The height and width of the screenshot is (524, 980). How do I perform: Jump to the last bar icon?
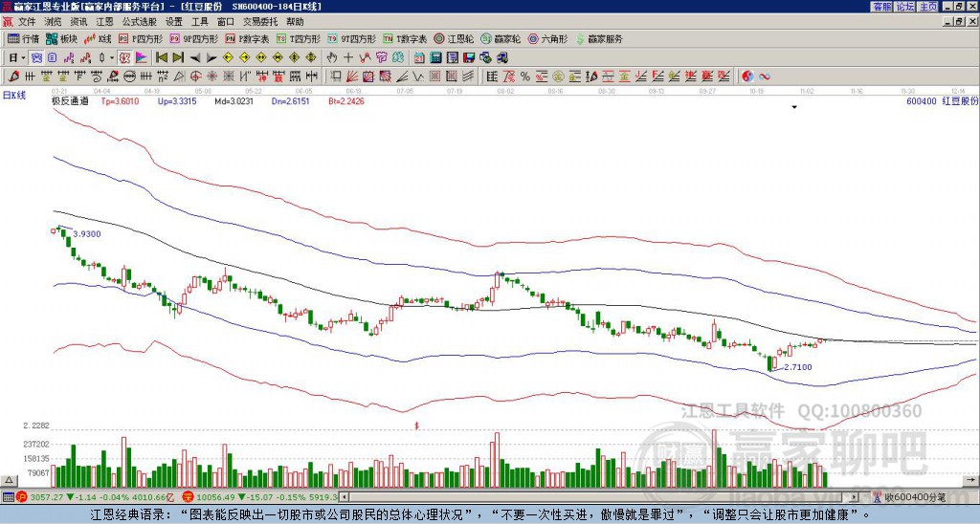tap(178, 58)
